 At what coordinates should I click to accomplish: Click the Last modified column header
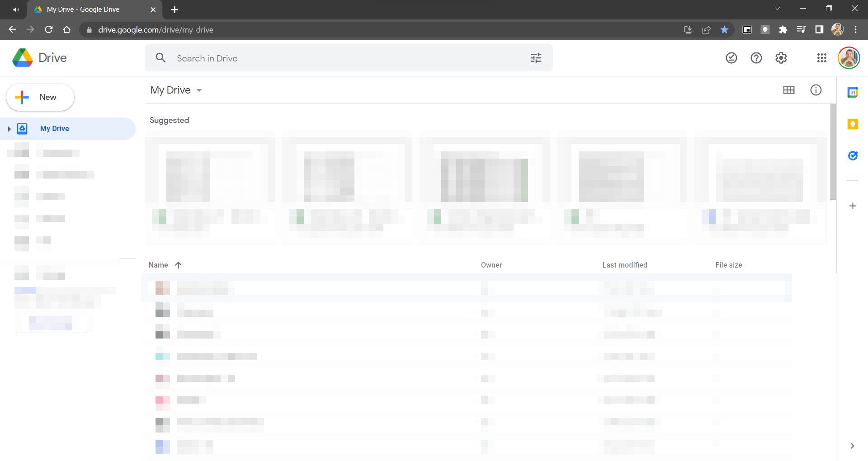[624, 265]
